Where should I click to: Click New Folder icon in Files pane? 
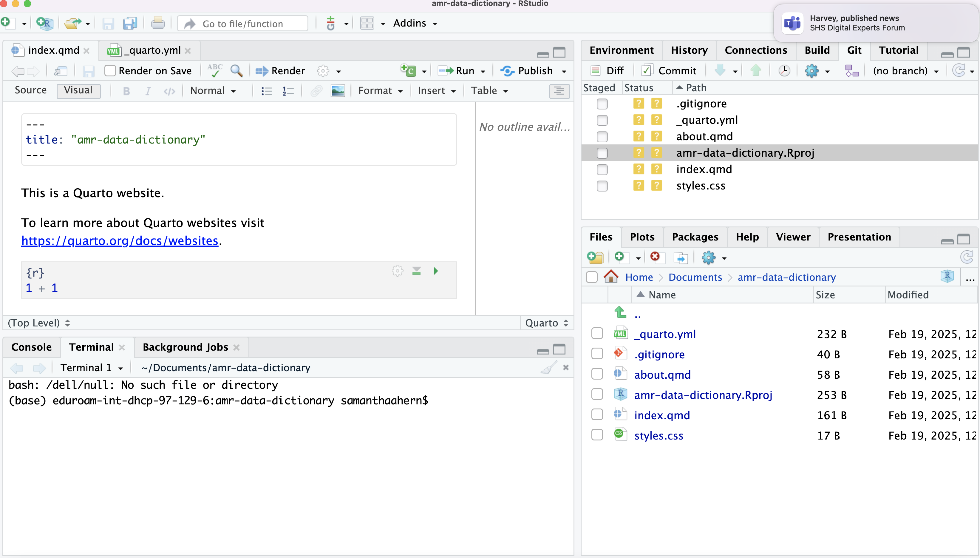click(x=595, y=257)
